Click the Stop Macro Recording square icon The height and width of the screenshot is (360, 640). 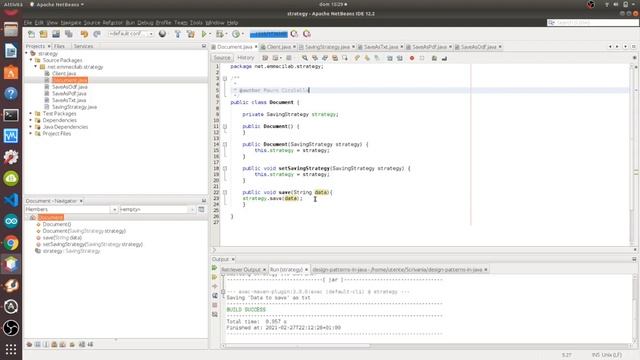click(x=422, y=58)
